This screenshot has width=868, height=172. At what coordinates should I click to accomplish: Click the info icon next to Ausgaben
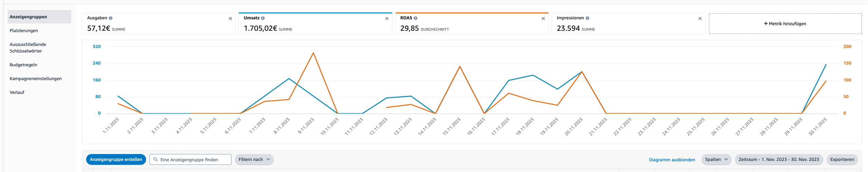(110, 18)
